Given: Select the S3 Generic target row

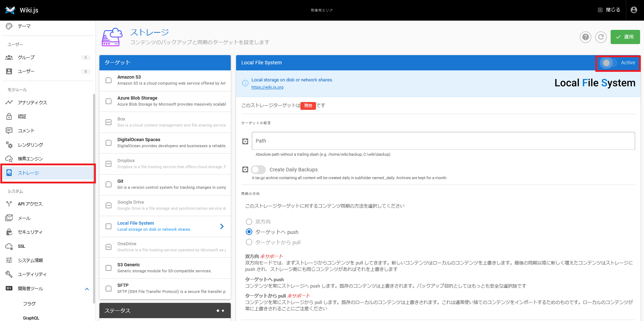Looking at the screenshot, I should [x=165, y=268].
